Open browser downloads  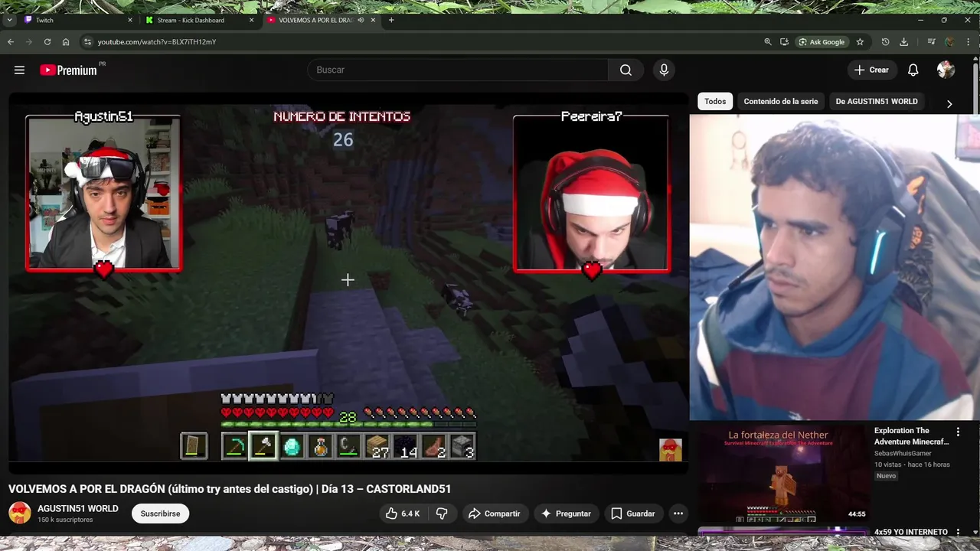tap(904, 41)
